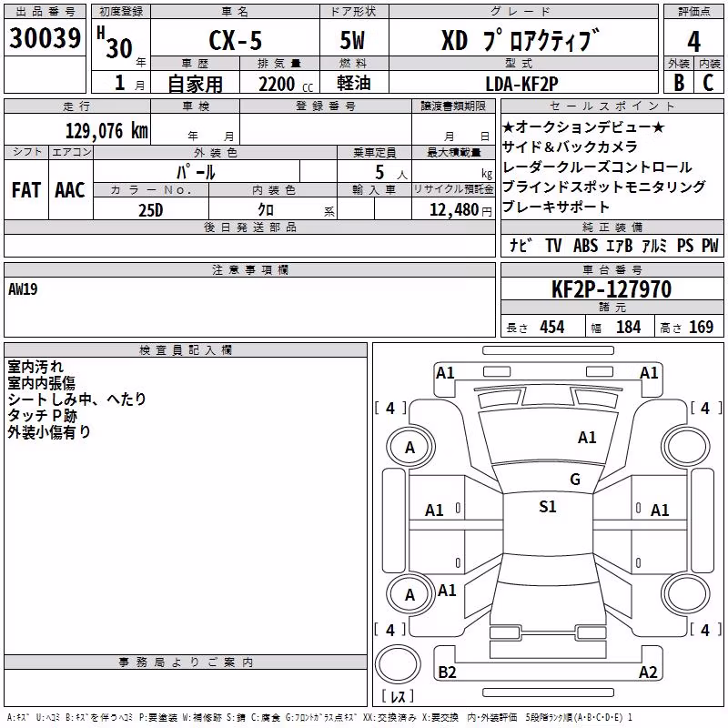Select the ABS equipment label

coord(585,245)
